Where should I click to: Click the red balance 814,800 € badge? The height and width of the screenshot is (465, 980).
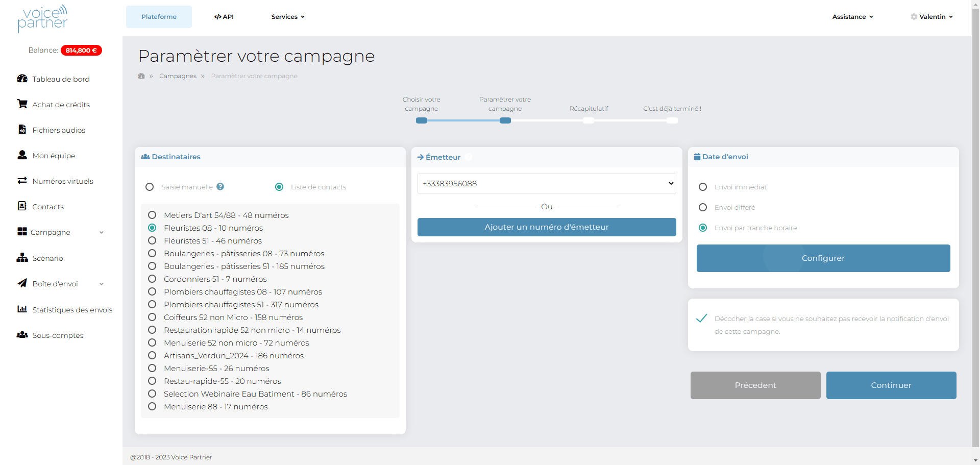click(81, 50)
